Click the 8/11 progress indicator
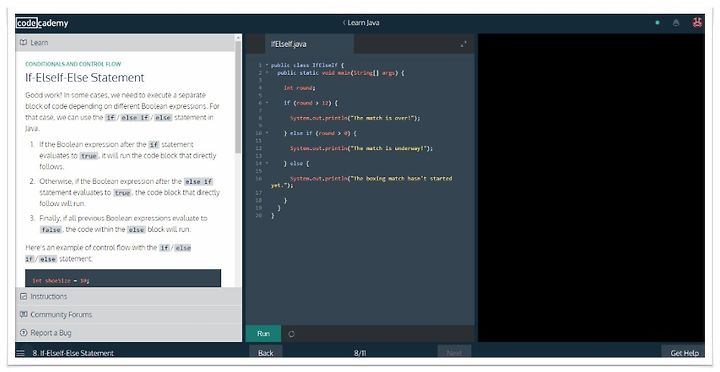This screenshot has height=372, width=720. [360, 353]
